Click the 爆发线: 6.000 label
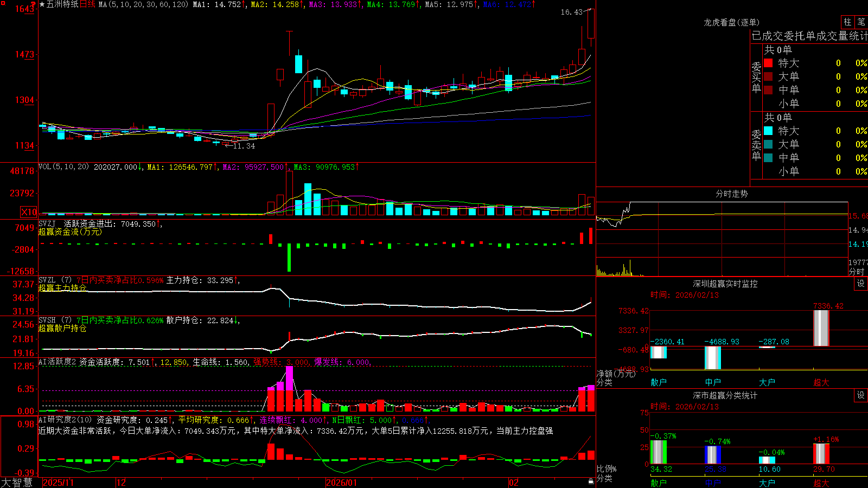Image resolution: width=868 pixels, height=488 pixels. click(342, 362)
